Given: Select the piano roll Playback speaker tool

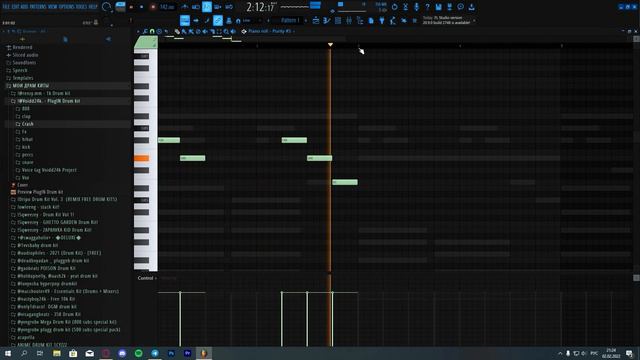Looking at the screenshot, I should (233, 31).
